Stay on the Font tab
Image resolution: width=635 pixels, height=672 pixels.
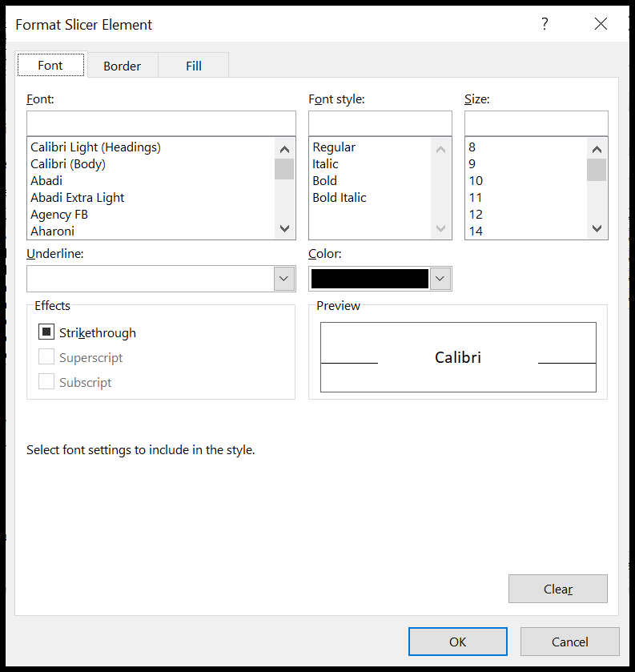tap(50, 65)
